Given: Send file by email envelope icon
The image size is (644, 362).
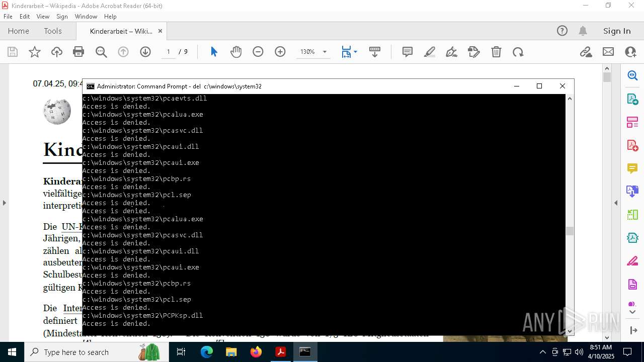Looking at the screenshot, I should [x=608, y=52].
